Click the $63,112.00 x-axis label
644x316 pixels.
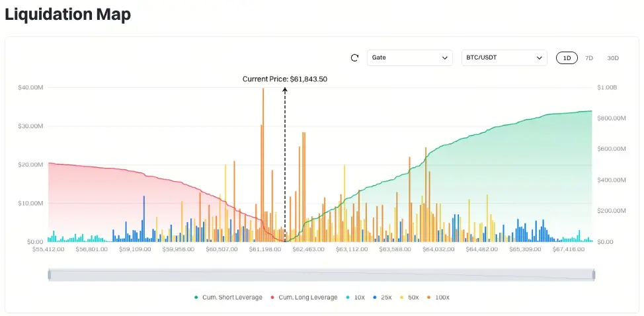tap(352, 249)
